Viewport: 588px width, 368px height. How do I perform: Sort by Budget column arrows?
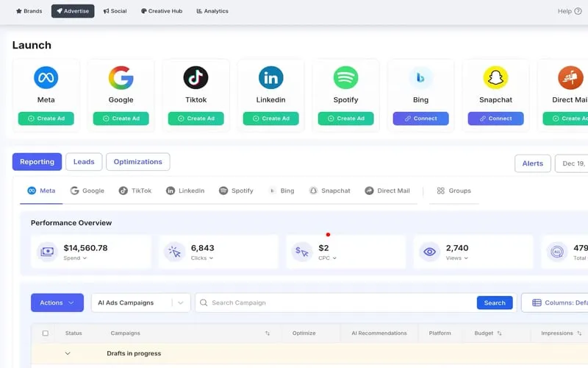(499, 333)
